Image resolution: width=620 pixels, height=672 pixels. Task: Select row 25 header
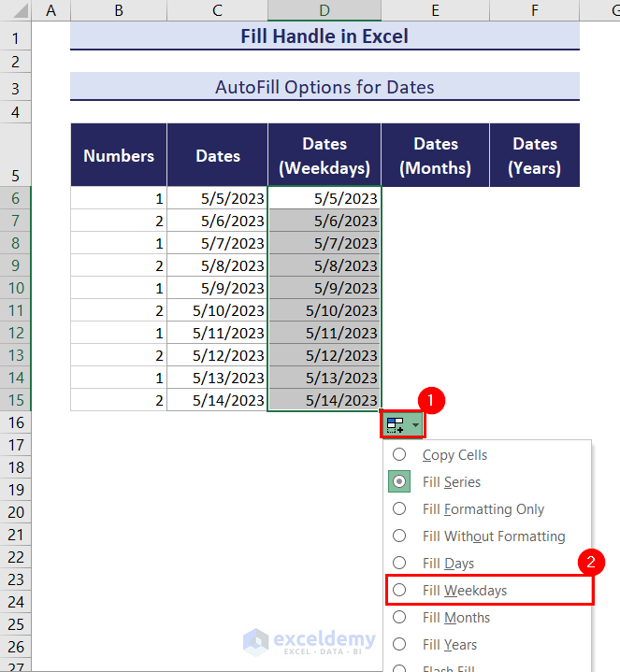[x=16, y=624]
